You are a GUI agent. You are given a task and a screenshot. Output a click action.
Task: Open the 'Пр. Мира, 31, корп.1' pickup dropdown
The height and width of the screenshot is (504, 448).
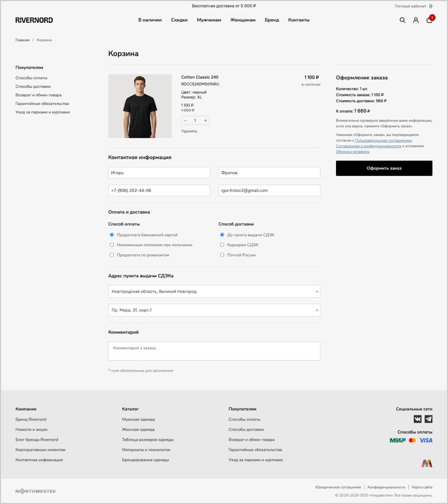[214, 310]
